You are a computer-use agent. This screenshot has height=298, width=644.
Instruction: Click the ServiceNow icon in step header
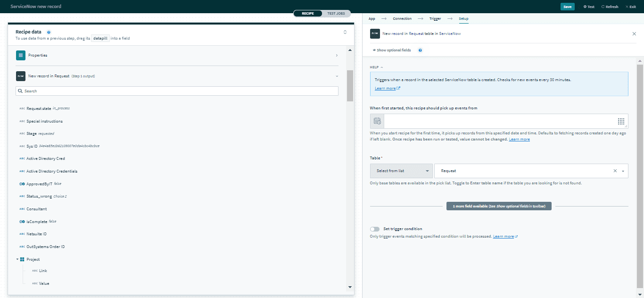[x=375, y=34]
